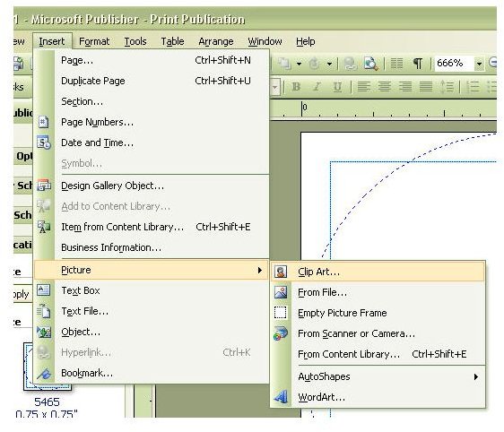This screenshot has width=504, height=432.
Task: Select Bookmark... menu entry
Action: (x=151, y=373)
